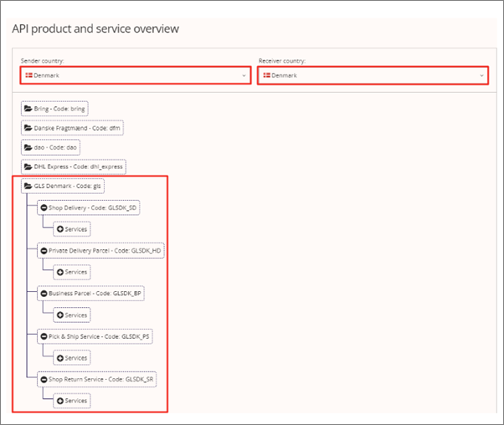
Task: Expand Services under Shop Delivery
Action: click(72, 229)
